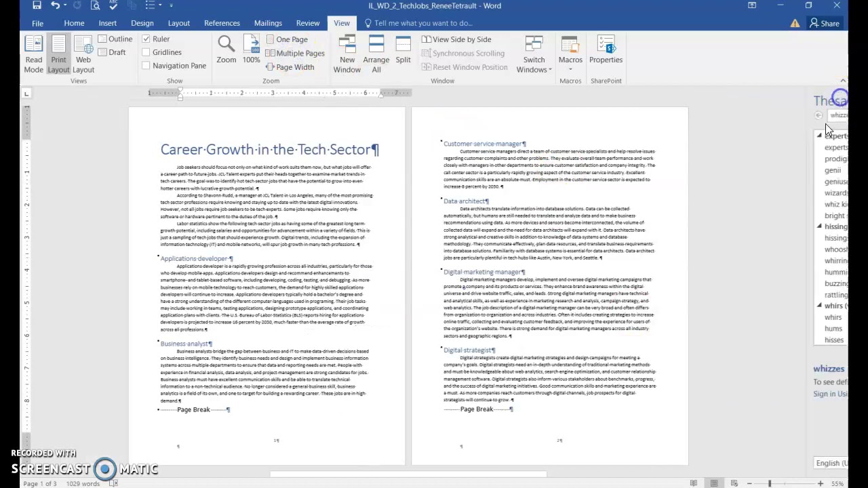Click the 1029 words count in status bar
868x488 pixels.
coord(83,483)
